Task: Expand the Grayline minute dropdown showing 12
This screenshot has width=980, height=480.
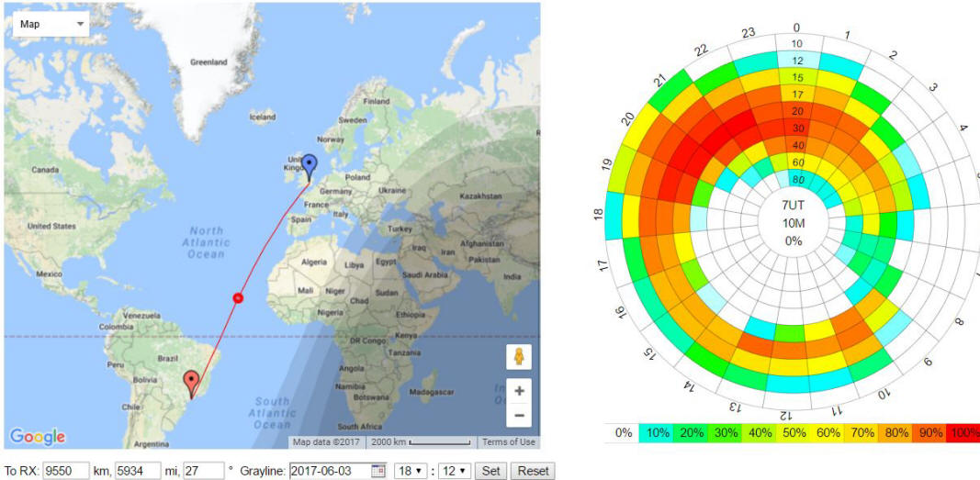Action: coord(456,471)
